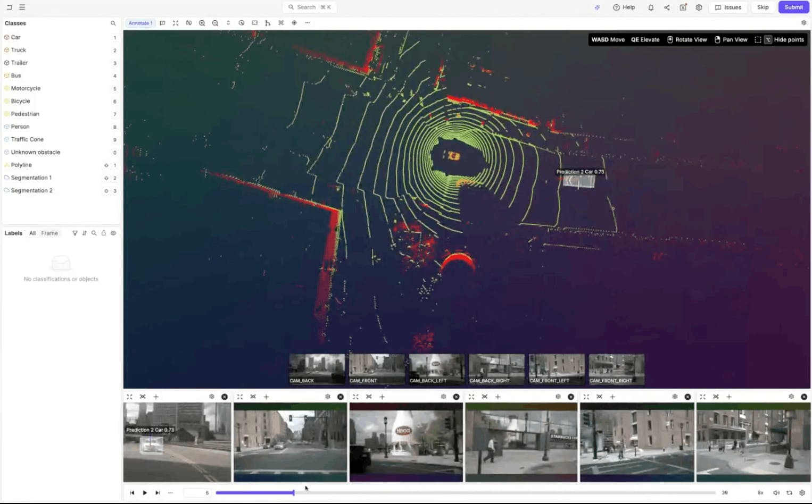Open the filter icon in the Labels panel
Screen dimensions: 812x504
pos(74,233)
